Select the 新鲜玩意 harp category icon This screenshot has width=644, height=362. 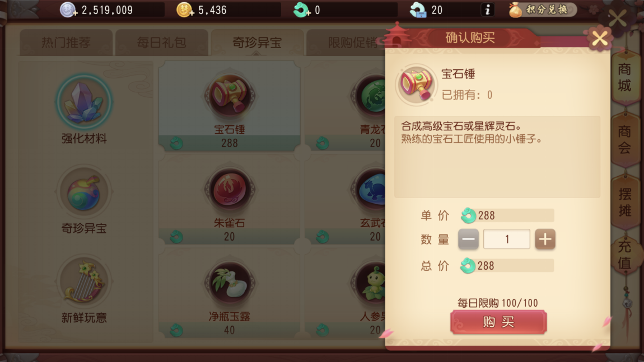(84, 282)
